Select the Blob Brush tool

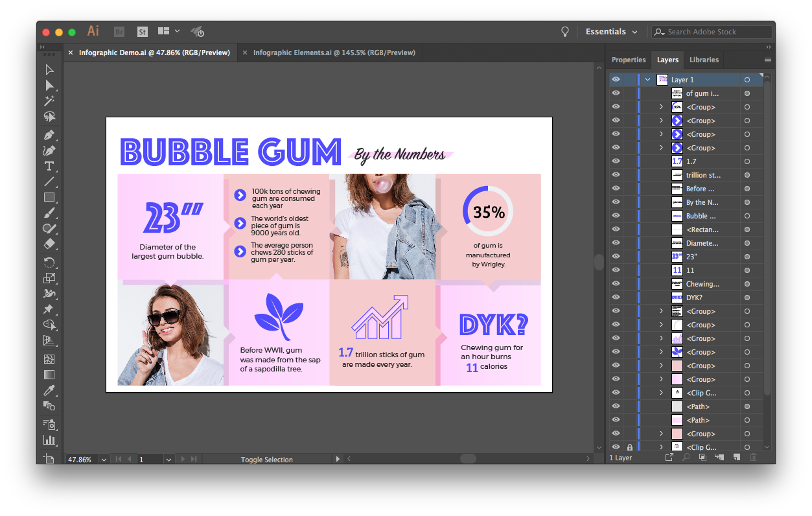(49, 228)
